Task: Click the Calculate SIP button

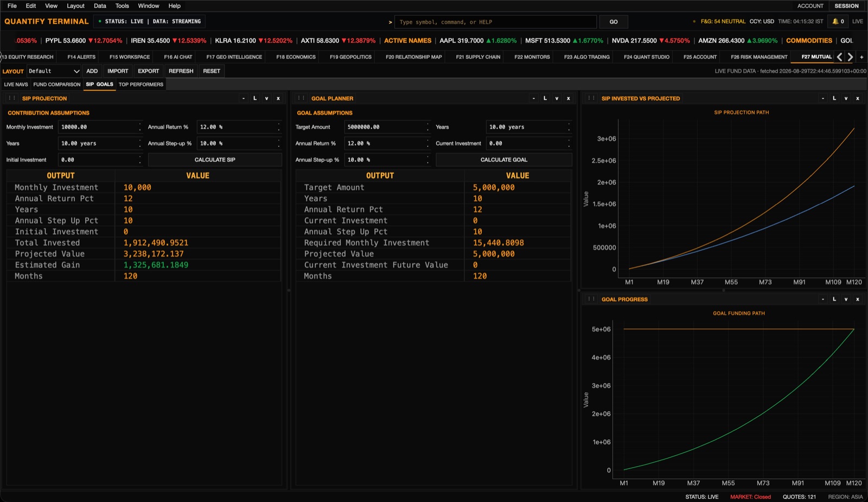Action: (x=215, y=160)
